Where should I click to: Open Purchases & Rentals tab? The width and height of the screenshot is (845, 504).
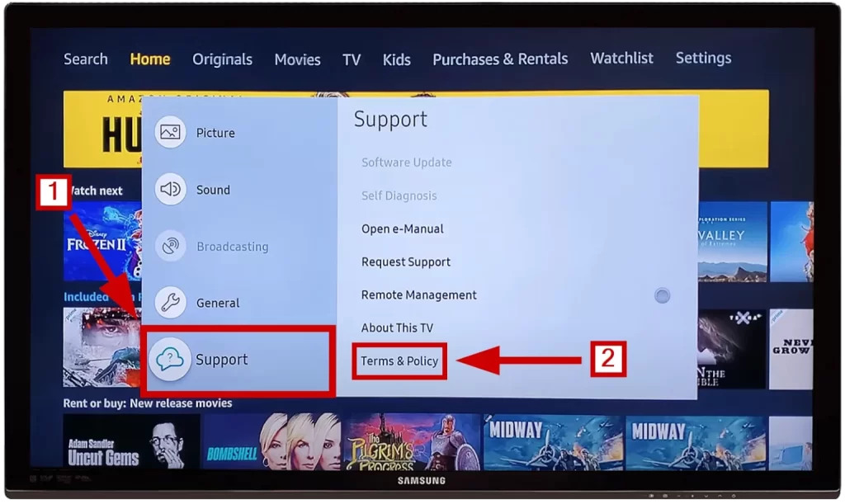[x=500, y=59]
